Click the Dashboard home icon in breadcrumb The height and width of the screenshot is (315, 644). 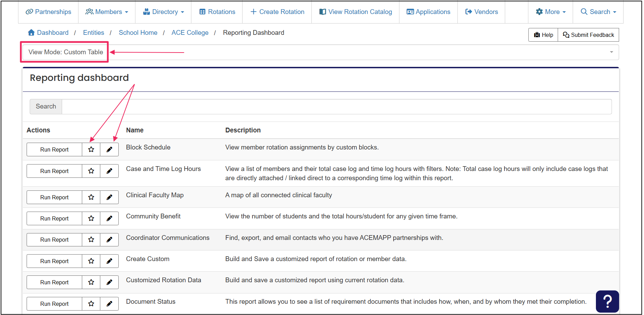click(x=31, y=32)
